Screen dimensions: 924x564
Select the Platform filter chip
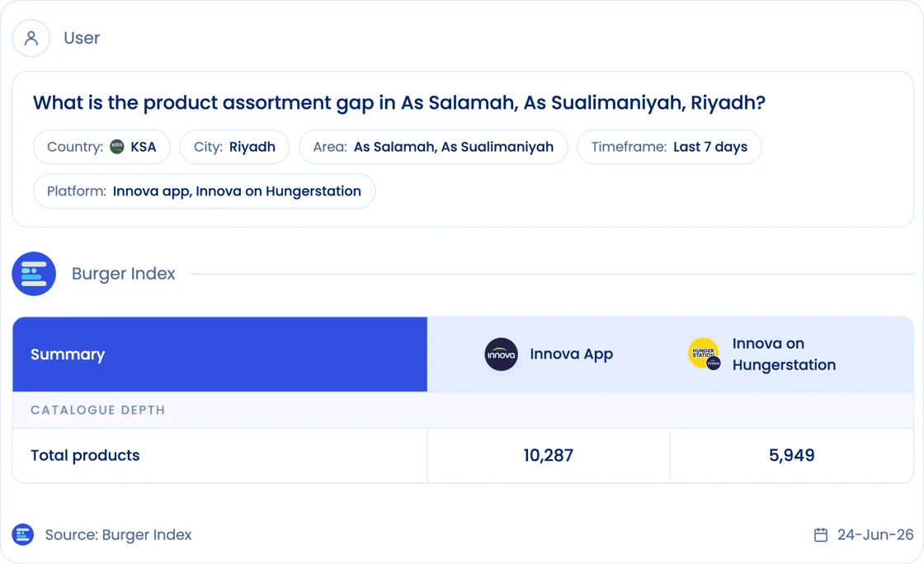[204, 190]
